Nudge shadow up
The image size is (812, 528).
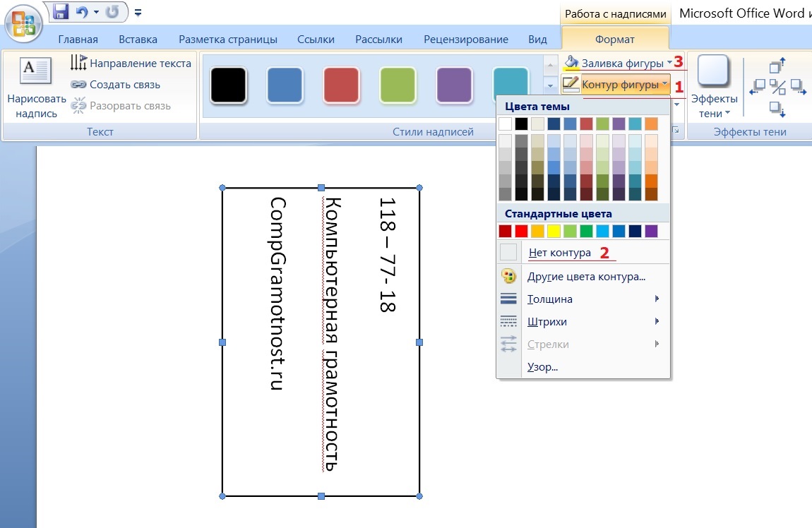(x=777, y=65)
